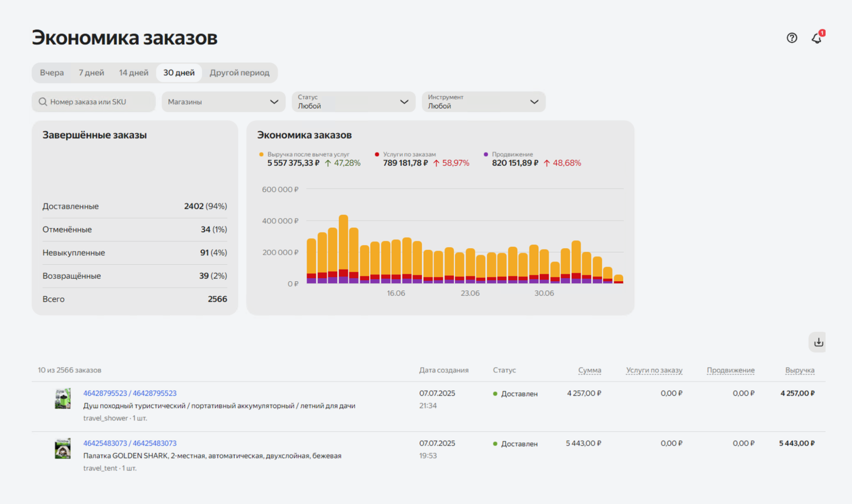
Task: Open the Статус filter dropdown
Action: click(353, 102)
